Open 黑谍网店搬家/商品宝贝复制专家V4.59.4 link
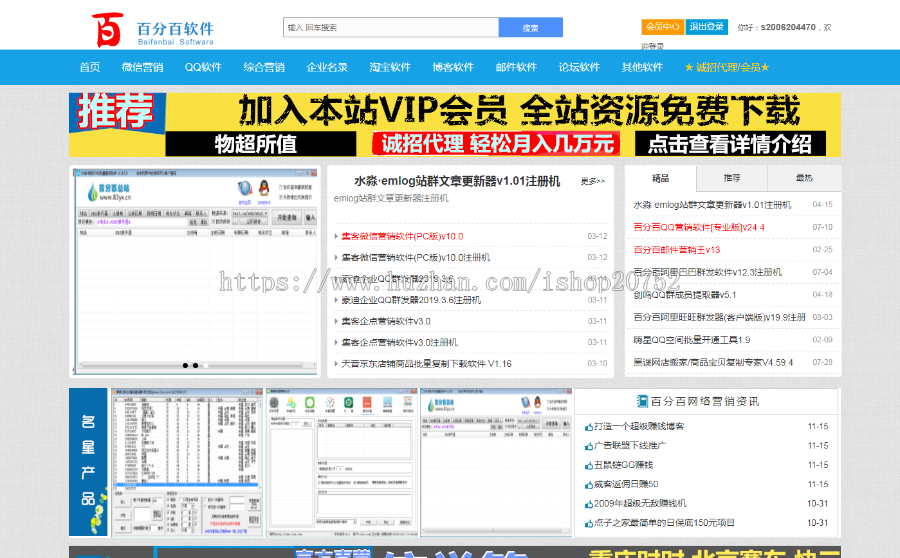 tap(713, 362)
